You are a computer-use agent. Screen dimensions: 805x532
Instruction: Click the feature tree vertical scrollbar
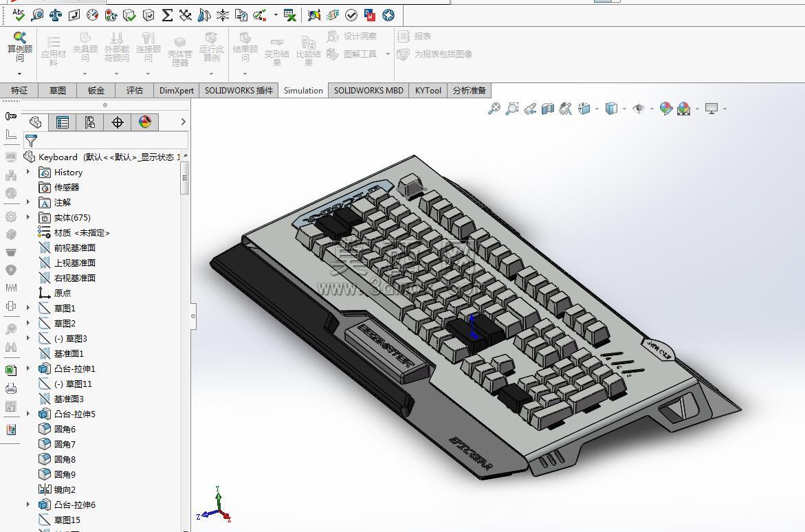(x=185, y=177)
